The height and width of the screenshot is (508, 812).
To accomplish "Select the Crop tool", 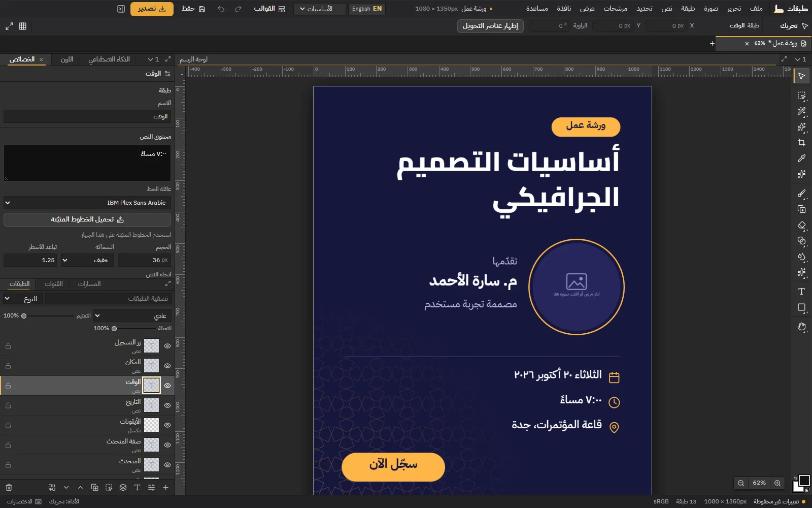I will 801,143.
